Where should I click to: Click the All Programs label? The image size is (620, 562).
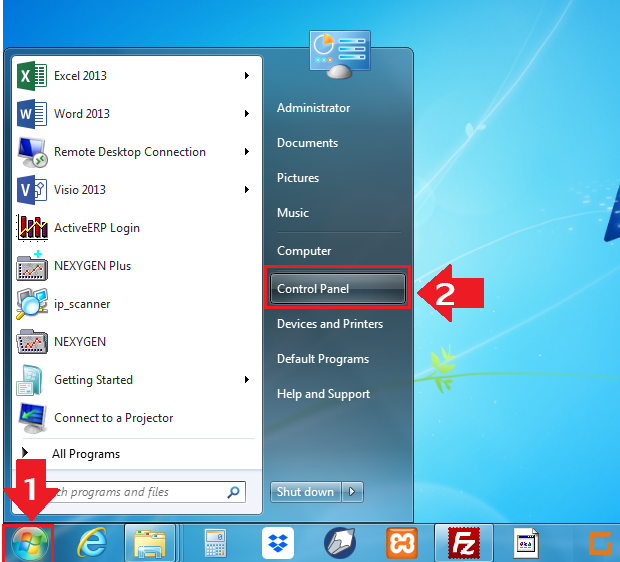point(86,454)
